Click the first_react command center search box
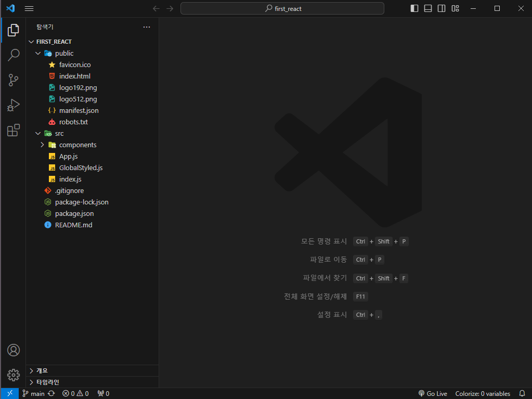Image resolution: width=532 pixels, height=399 pixels. tap(282, 8)
